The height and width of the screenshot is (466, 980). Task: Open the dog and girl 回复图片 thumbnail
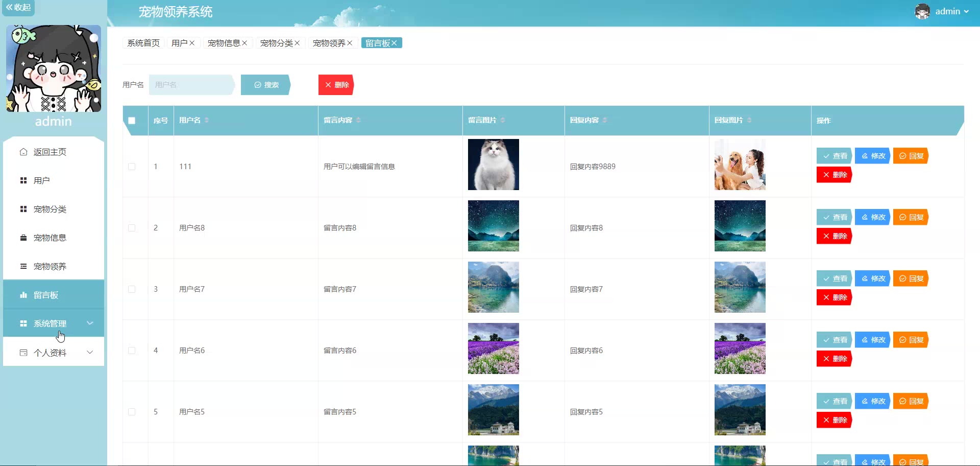coord(740,165)
